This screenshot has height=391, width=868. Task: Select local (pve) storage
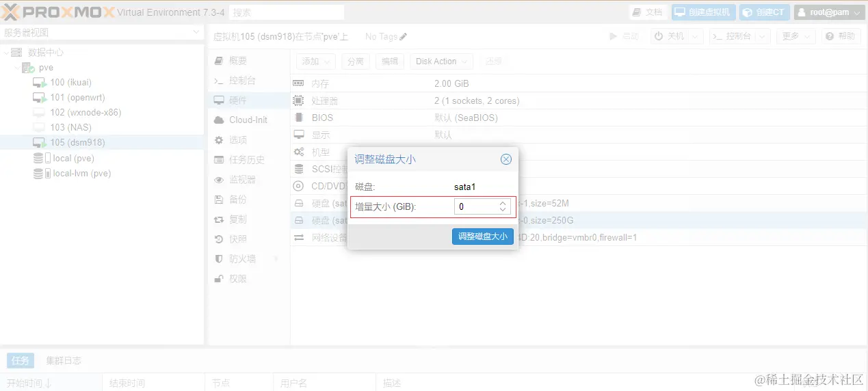pos(73,159)
